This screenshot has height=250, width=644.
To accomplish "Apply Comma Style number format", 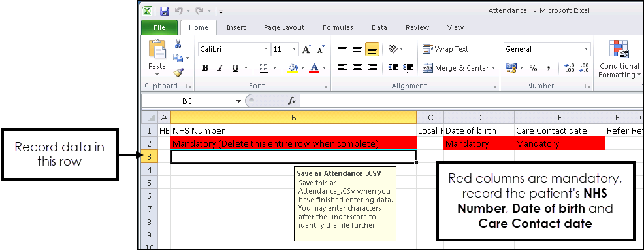I will pos(548,68).
